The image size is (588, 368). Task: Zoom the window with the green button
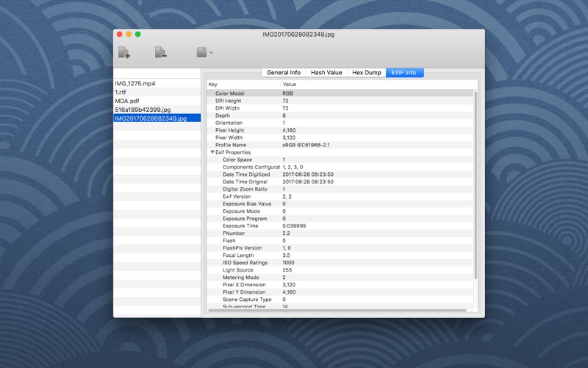(x=138, y=34)
